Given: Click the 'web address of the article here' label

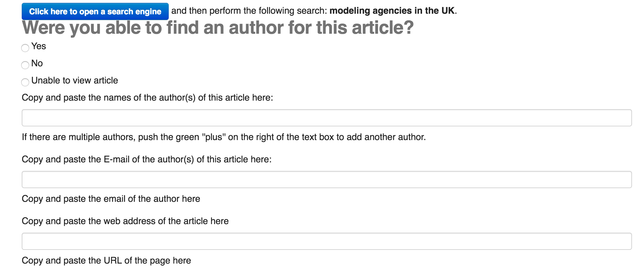Looking at the screenshot, I should [125, 221].
